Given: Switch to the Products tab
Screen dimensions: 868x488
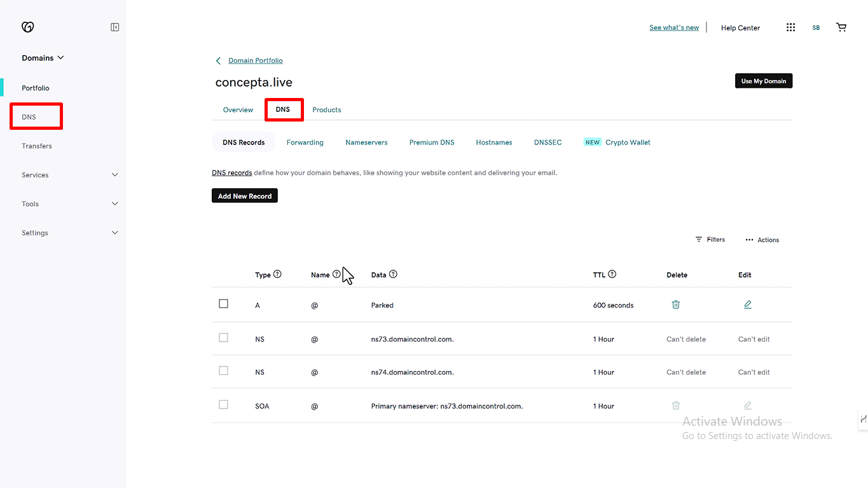Looking at the screenshot, I should 327,110.
